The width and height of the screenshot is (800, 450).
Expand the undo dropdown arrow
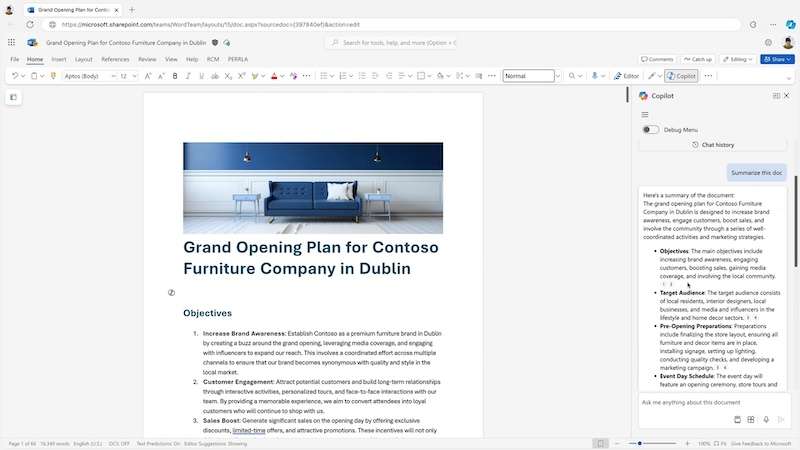(x=23, y=77)
